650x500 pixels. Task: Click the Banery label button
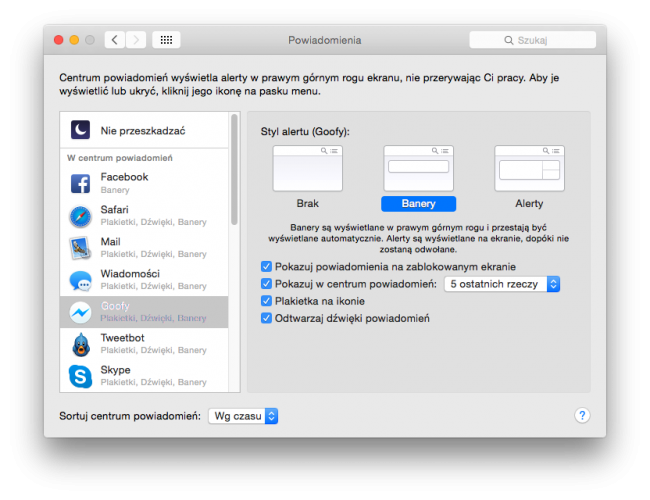(x=418, y=204)
